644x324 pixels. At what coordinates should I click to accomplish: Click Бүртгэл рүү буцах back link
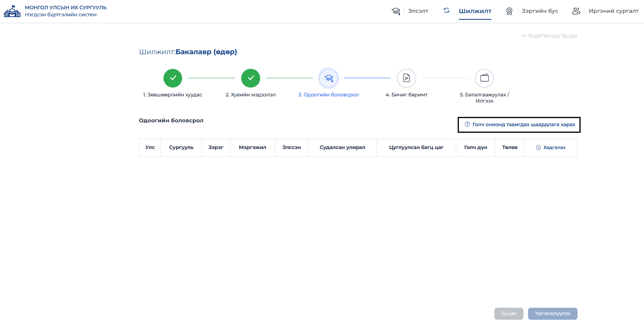[x=550, y=36]
